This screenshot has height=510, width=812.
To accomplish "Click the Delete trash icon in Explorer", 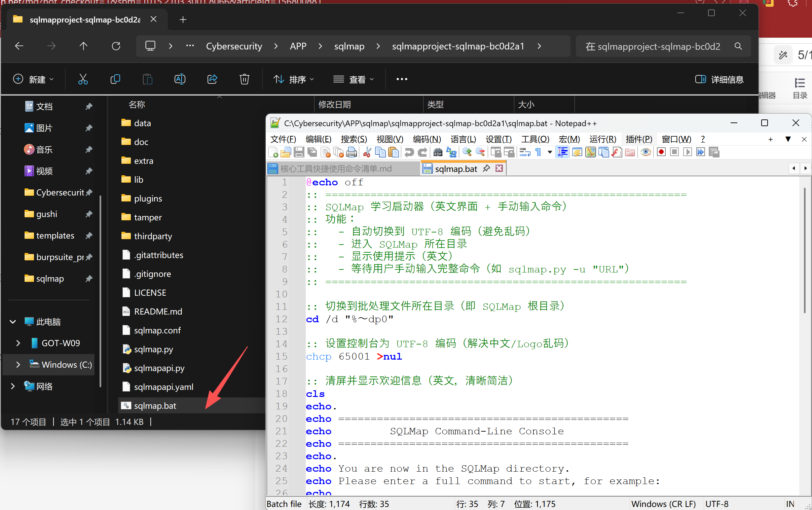I will (244, 79).
